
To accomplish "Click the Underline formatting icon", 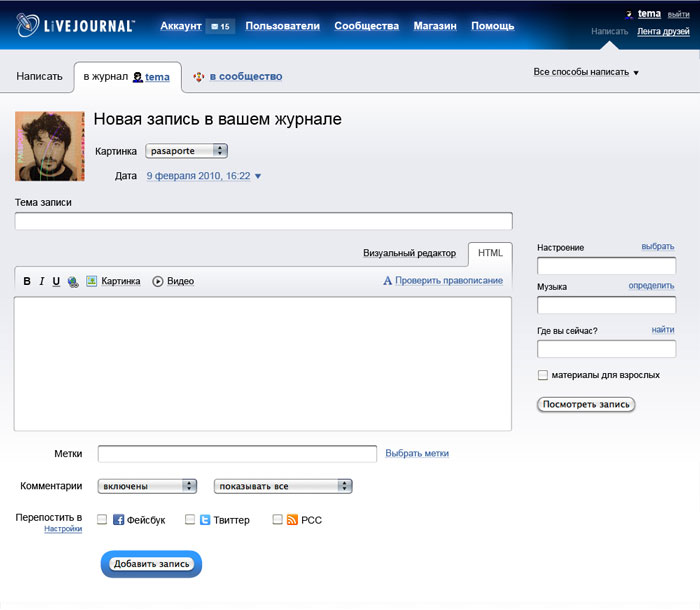I will 56,281.
